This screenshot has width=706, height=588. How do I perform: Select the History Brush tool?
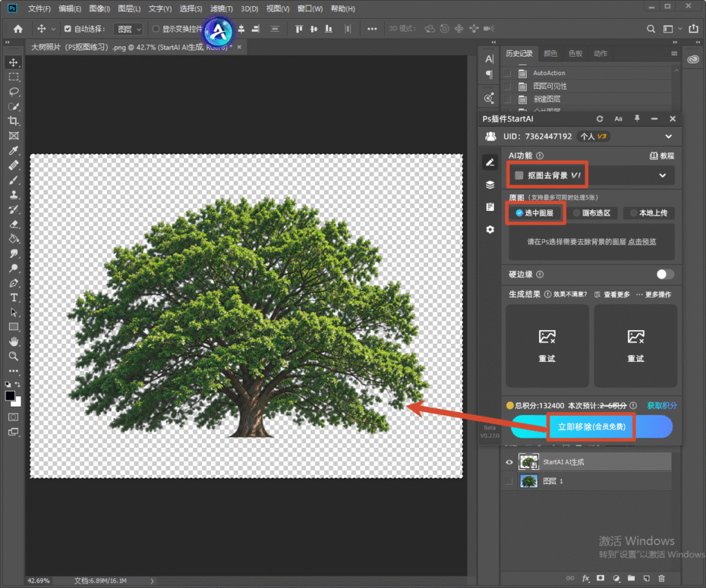[14, 210]
